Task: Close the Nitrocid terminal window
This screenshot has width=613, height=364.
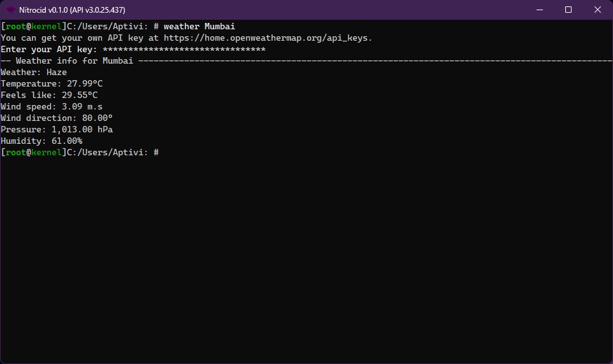Action: coord(597,10)
